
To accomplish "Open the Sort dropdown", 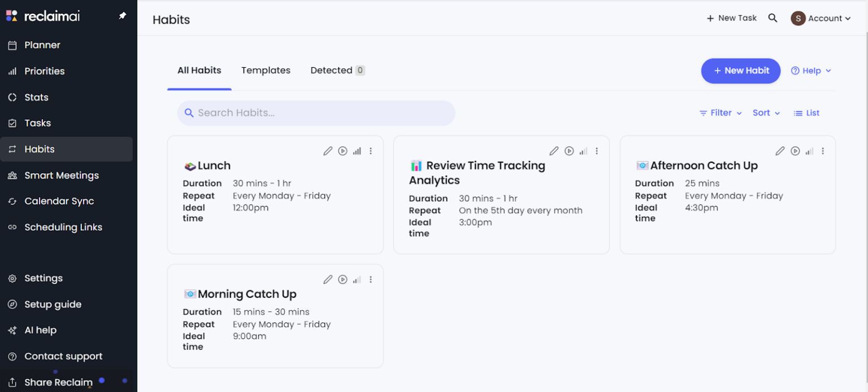I will [766, 112].
